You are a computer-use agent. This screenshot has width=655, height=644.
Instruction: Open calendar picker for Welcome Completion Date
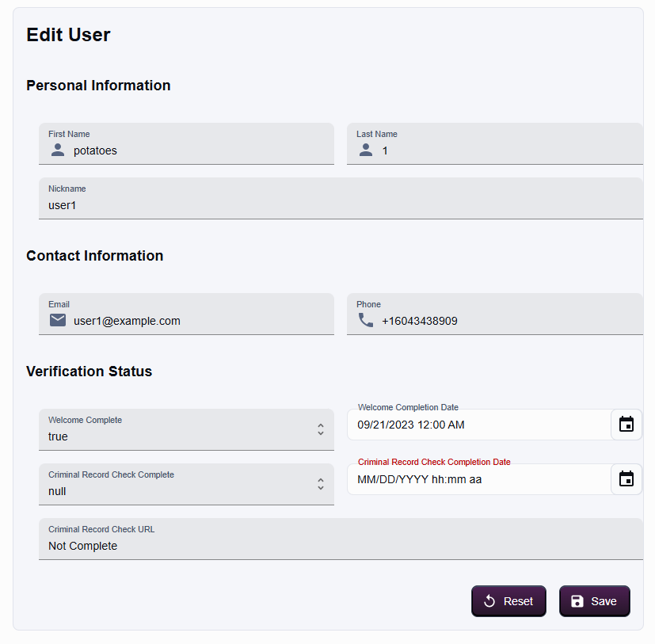point(626,425)
